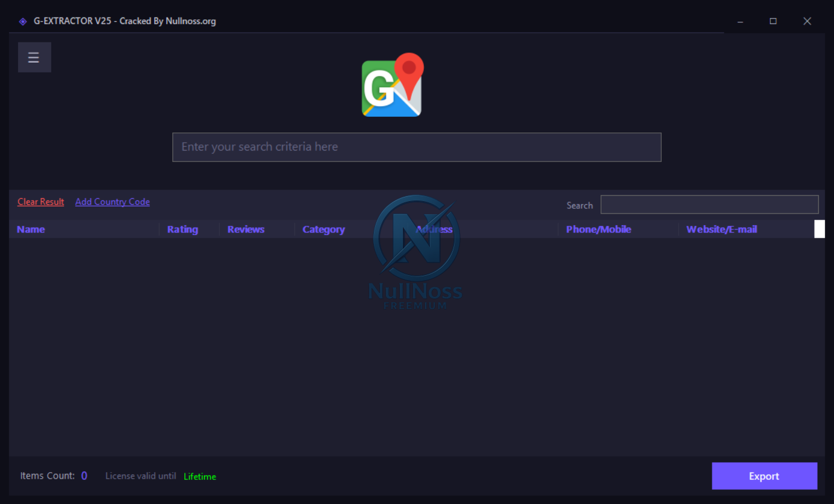Sort by the Name column header
Image resolution: width=834 pixels, height=504 pixels.
pos(31,229)
